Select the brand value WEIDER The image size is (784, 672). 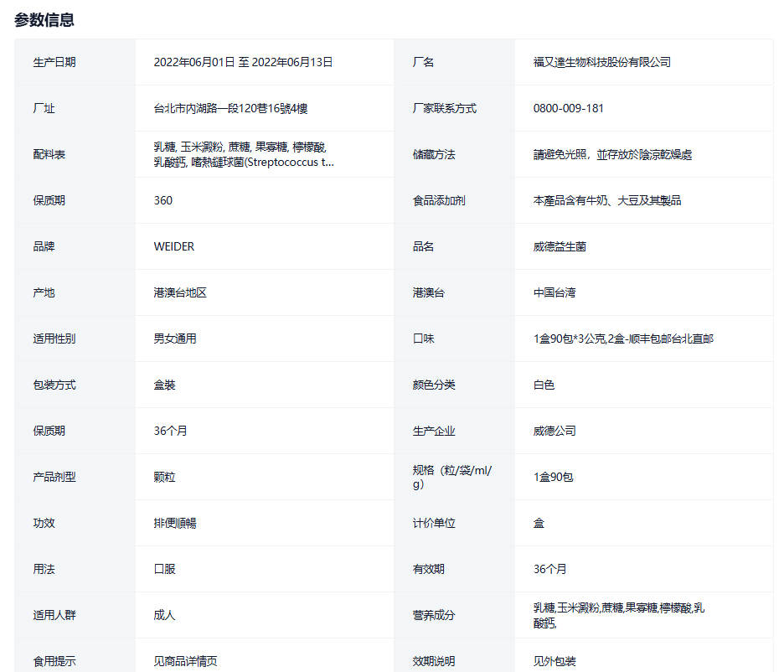pos(174,246)
